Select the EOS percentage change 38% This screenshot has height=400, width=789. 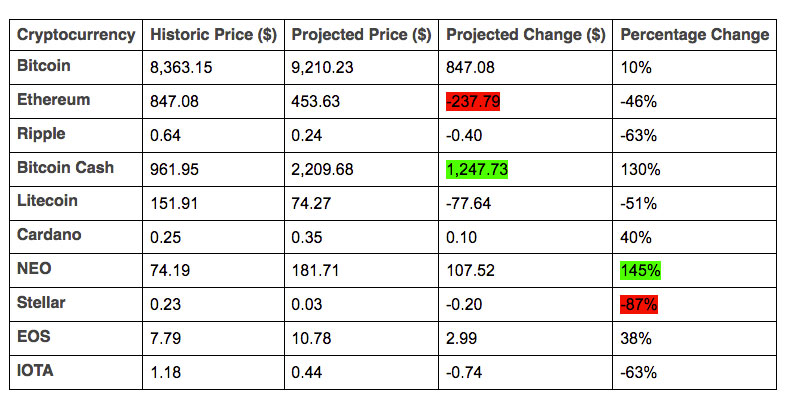click(636, 338)
